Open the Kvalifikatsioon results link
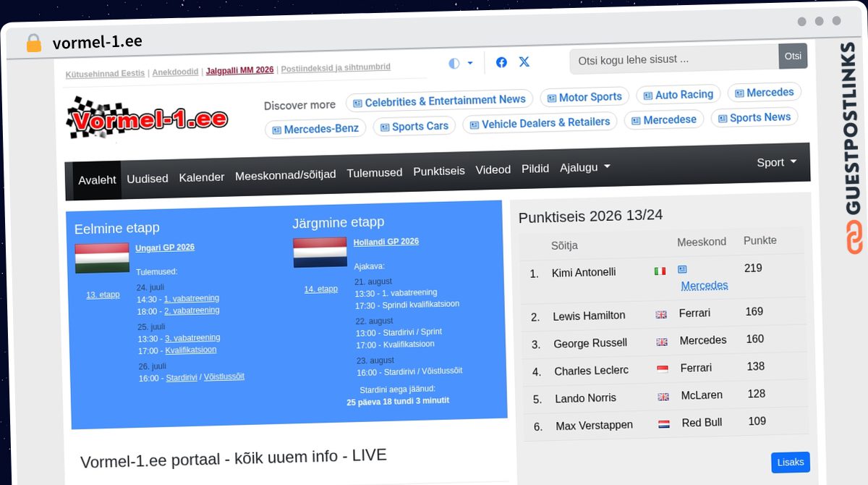Image resolution: width=868 pixels, height=485 pixels. click(x=191, y=350)
